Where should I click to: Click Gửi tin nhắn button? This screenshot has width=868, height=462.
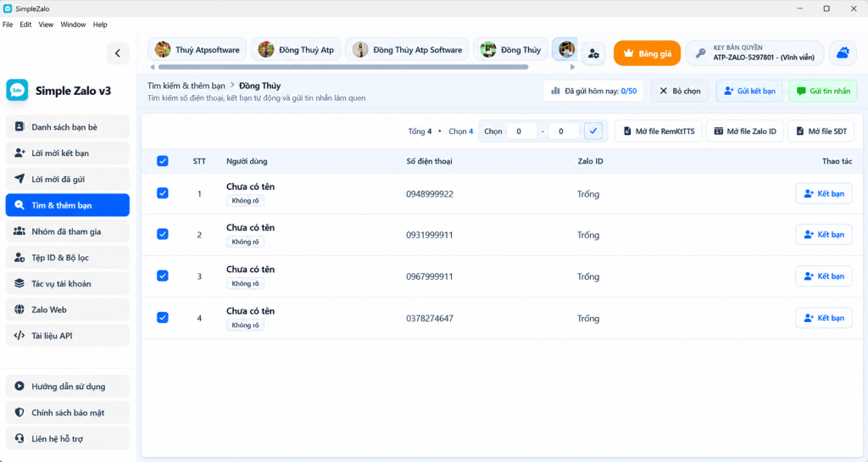click(822, 91)
